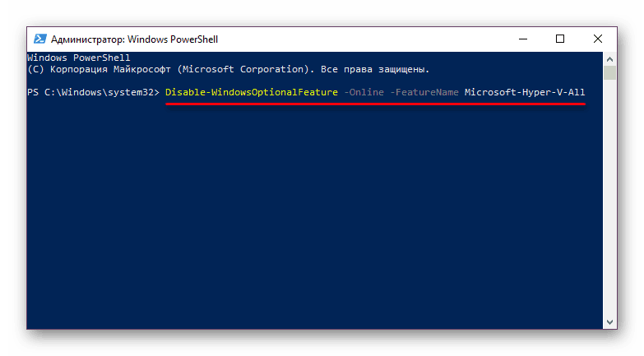644x356 pixels.
Task: Click the -Online parameter
Action: (362, 92)
